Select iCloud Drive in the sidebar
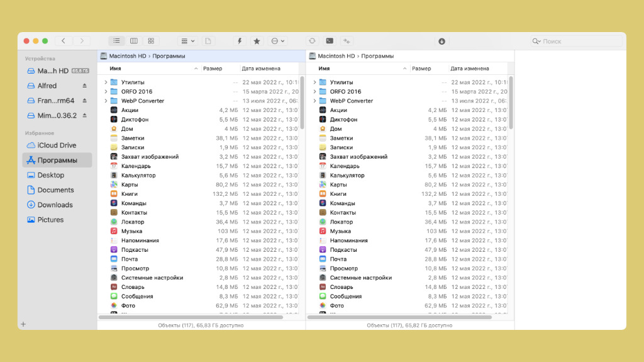 (x=56, y=145)
